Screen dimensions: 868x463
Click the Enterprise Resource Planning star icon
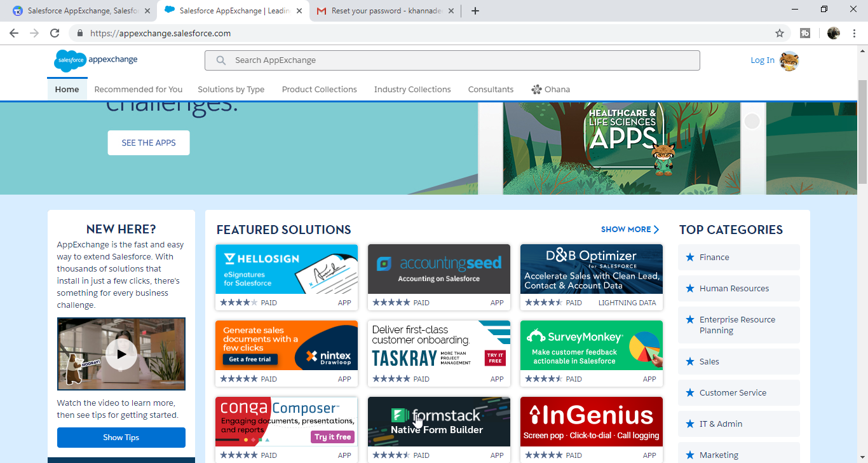pos(690,320)
